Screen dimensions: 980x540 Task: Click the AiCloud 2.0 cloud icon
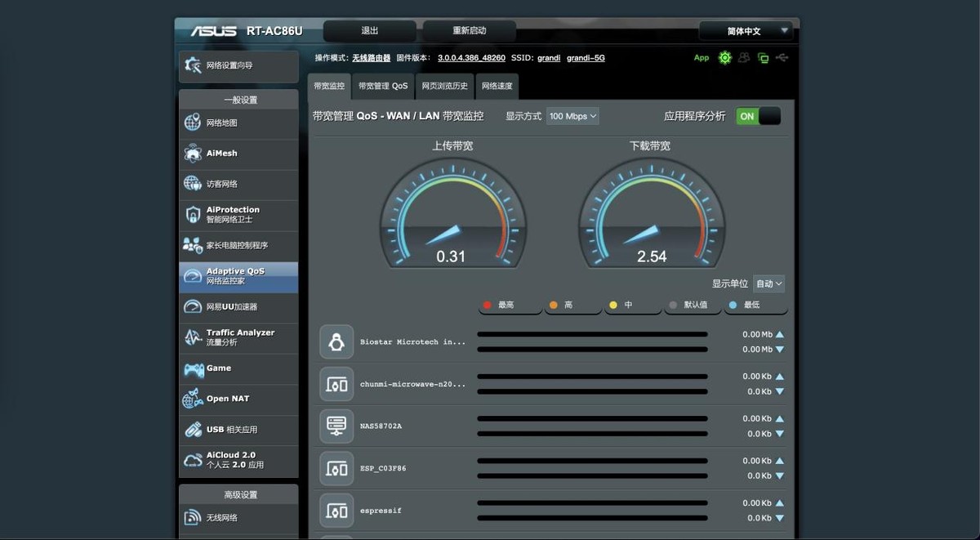pyautogui.click(x=193, y=460)
